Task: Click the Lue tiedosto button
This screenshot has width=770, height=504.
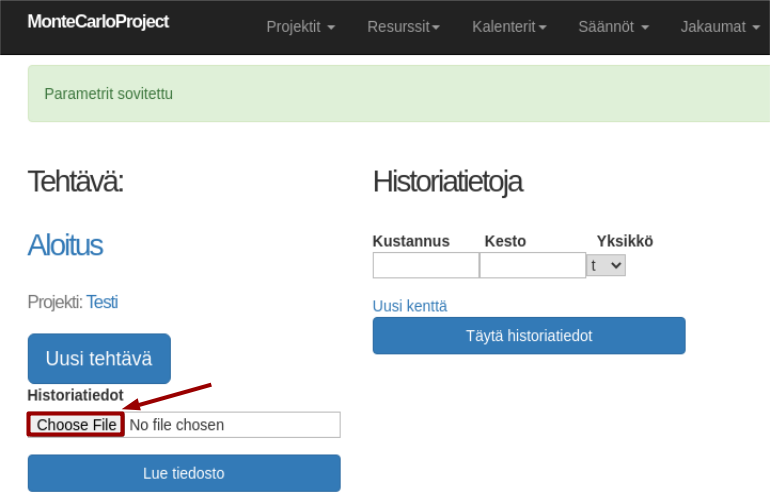Action: click(184, 473)
